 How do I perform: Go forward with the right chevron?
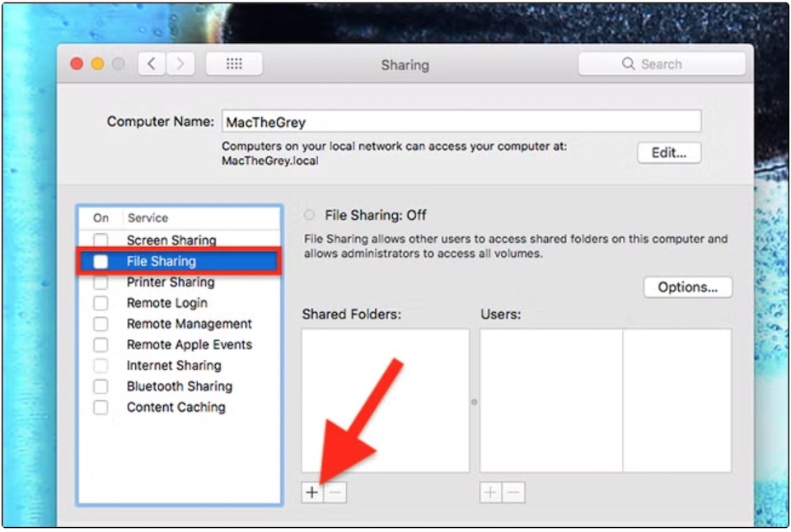tap(180, 64)
